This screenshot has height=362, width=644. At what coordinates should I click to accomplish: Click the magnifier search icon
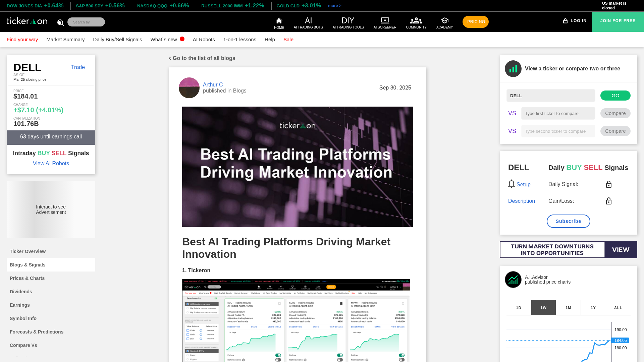click(x=60, y=22)
